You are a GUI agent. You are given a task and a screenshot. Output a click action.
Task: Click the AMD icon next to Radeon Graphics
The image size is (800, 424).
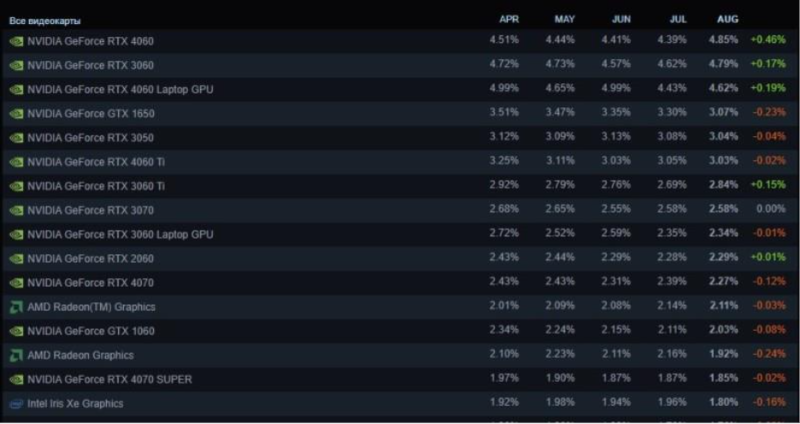pyautogui.click(x=16, y=355)
